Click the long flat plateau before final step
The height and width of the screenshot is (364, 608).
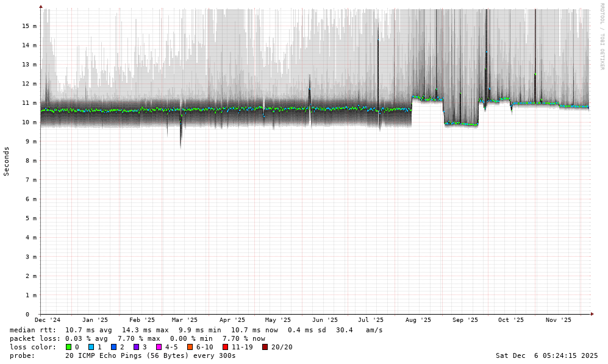tap(535, 103)
